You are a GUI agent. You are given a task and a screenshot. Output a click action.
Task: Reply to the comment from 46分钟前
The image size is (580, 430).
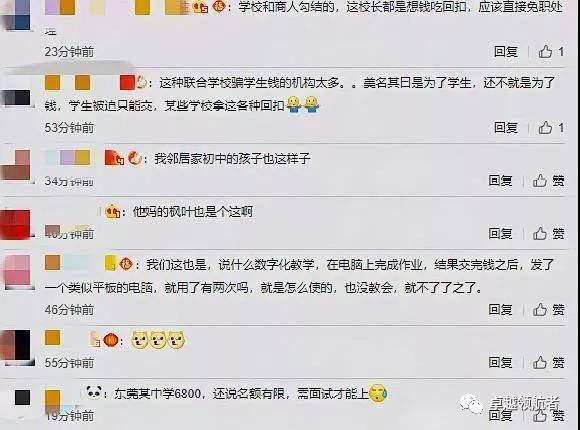coord(500,309)
